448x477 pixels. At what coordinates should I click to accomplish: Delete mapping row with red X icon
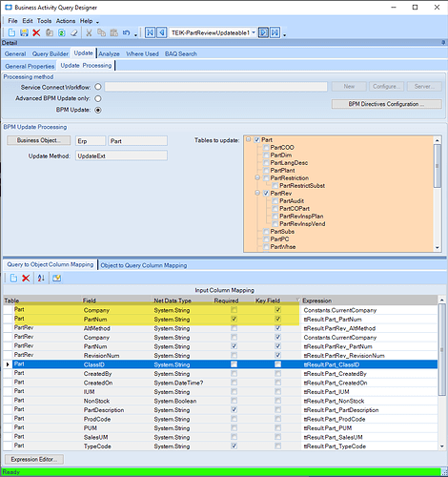click(26, 278)
